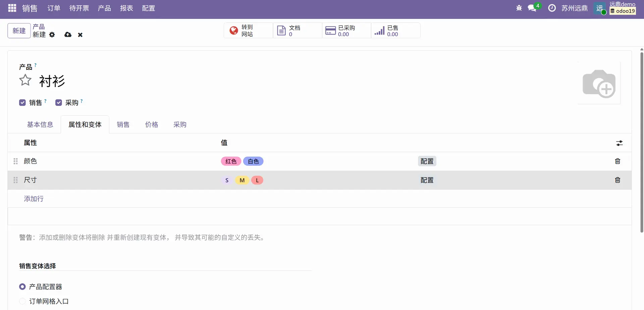
Task: Expand the 苏州远鼎 company switcher
Action: pyautogui.click(x=574, y=8)
